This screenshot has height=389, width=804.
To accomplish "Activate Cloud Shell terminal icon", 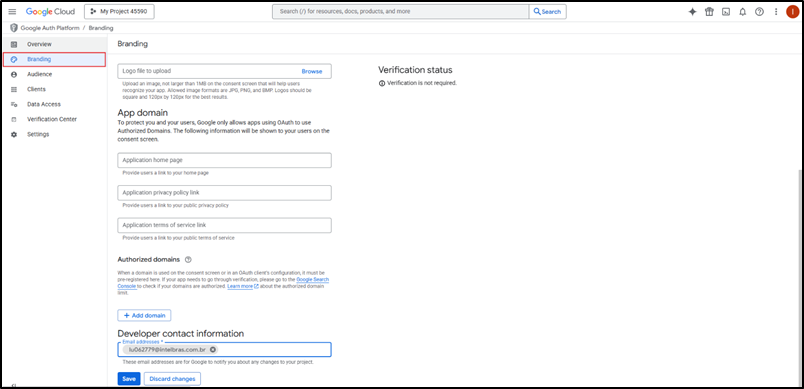I will tap(726, 11).
